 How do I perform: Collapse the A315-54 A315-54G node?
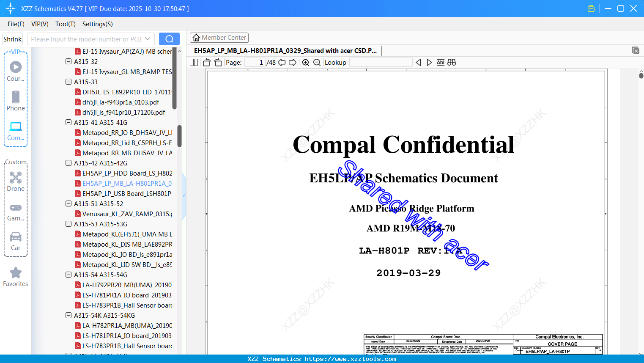pyautogui.click(x=69, y=275)
